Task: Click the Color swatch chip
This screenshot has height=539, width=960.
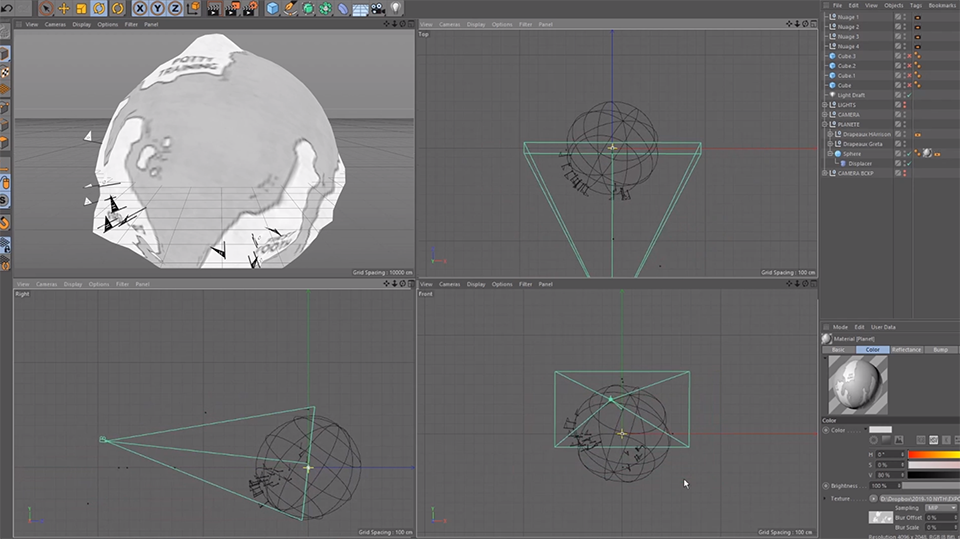Action: (880, 430)
